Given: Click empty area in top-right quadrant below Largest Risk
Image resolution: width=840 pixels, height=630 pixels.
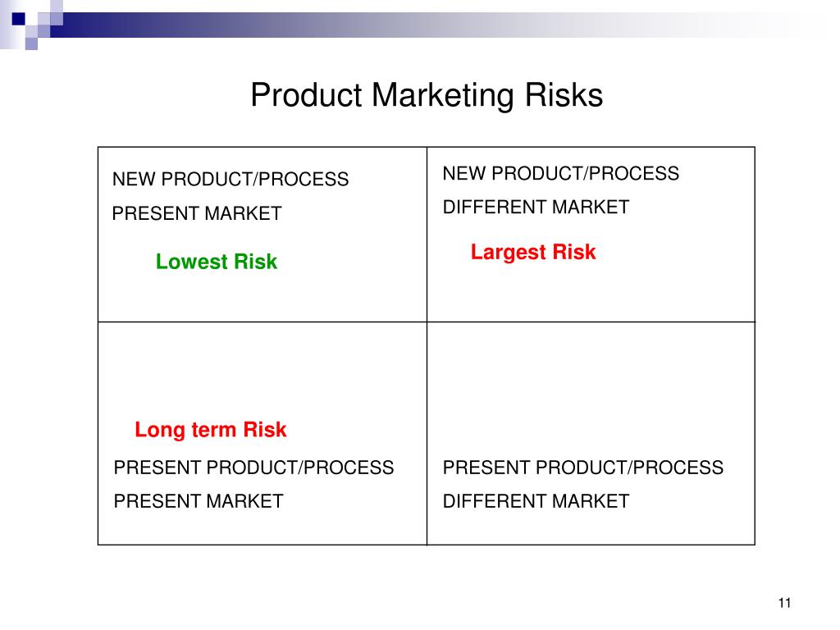Looking at the screenshot, I should point(591,292).
